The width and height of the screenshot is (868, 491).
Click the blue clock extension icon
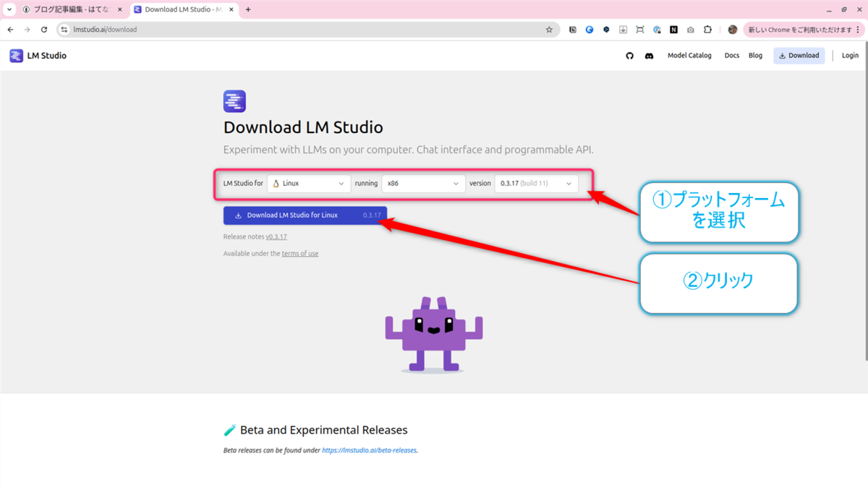coord(657,30)
